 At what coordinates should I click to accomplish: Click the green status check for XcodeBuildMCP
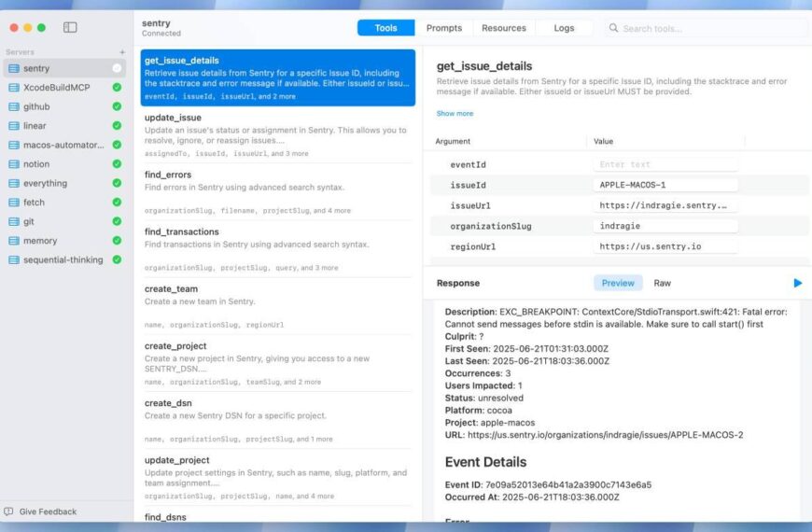117,88
